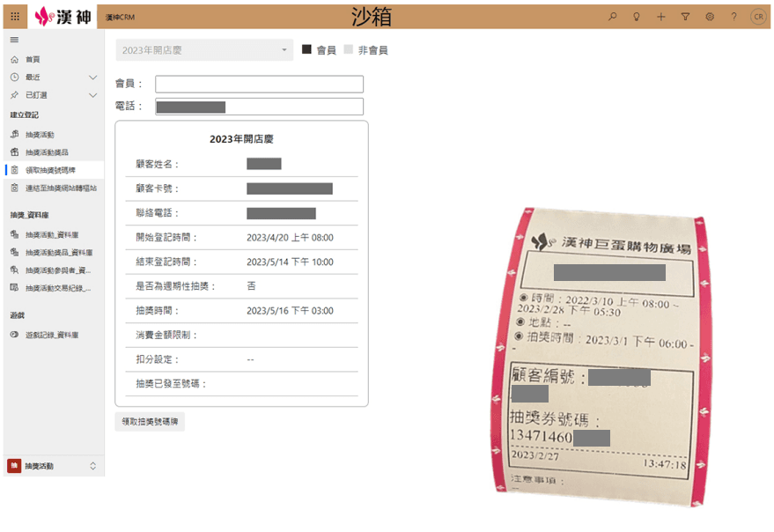
Task: Click the 扣分設定 label
Action: pyautogui.click(x=158, y=359)
